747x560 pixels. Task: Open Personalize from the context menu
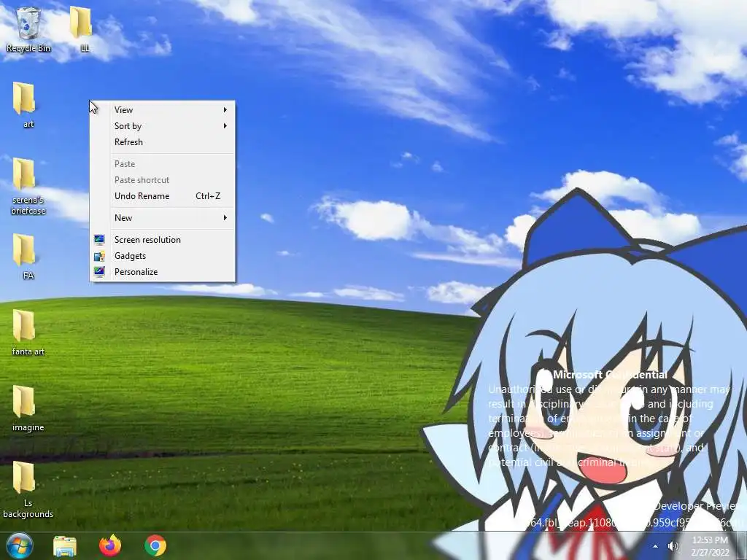click(x=163, y=272)
